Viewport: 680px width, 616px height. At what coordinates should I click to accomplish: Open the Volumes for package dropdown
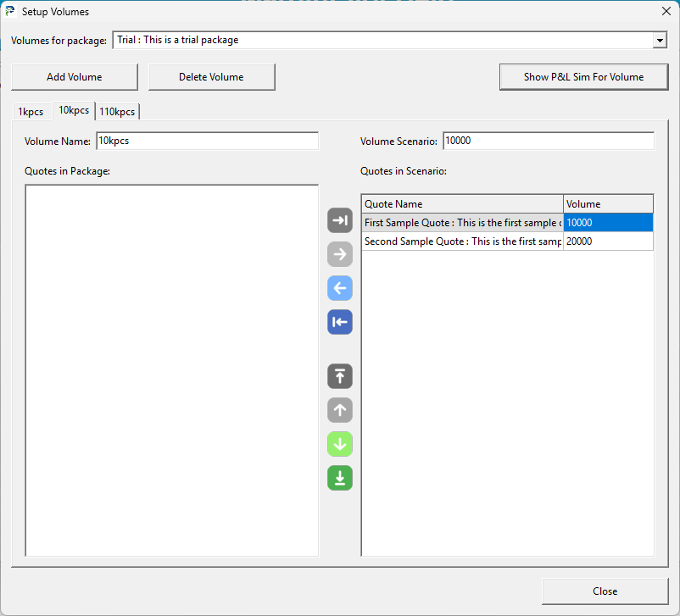659,41
